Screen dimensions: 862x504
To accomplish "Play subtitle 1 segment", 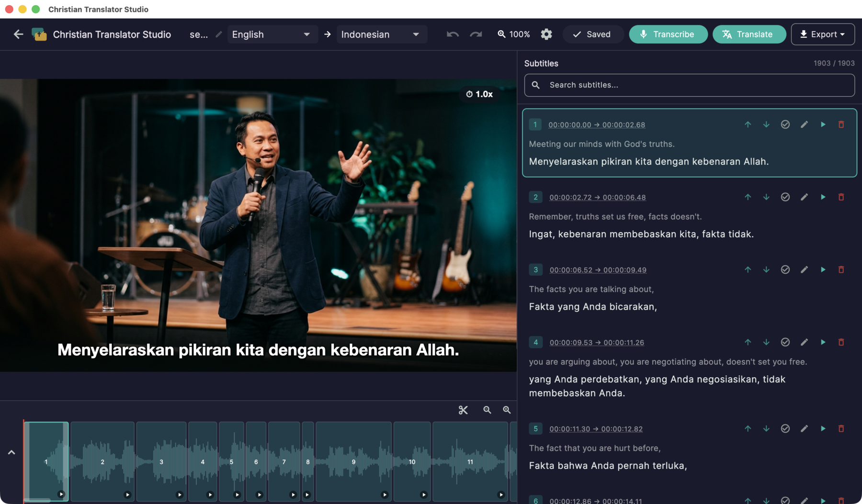I will coord(823,124).
